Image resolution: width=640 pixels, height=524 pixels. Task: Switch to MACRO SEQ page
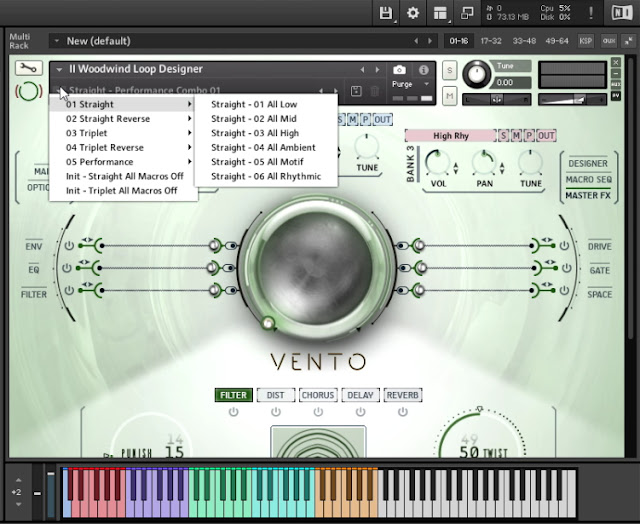pos(589,180)
